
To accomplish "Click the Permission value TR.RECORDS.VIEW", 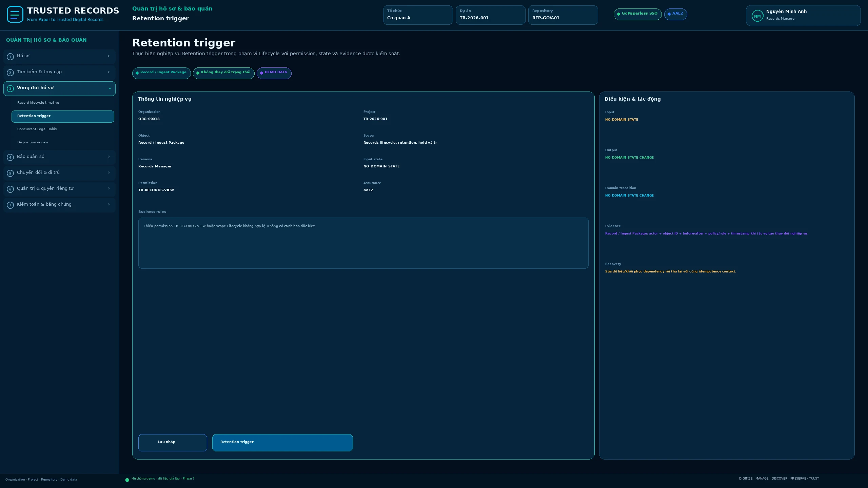I will pyautogui.click(x=156, y=190).
